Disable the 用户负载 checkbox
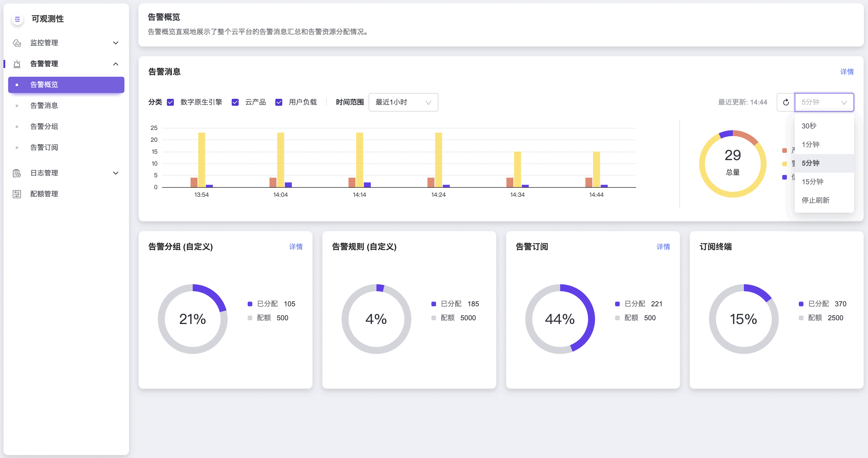This screenshot has width=868, height=458. click(279, 102)
